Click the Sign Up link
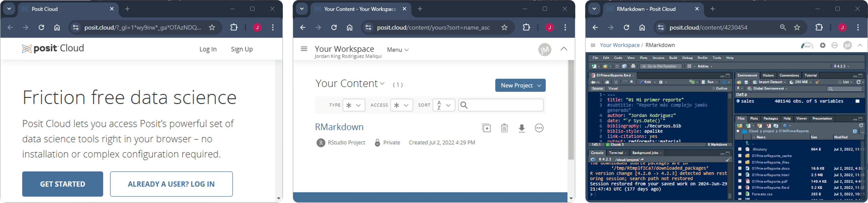 (242, 49)
